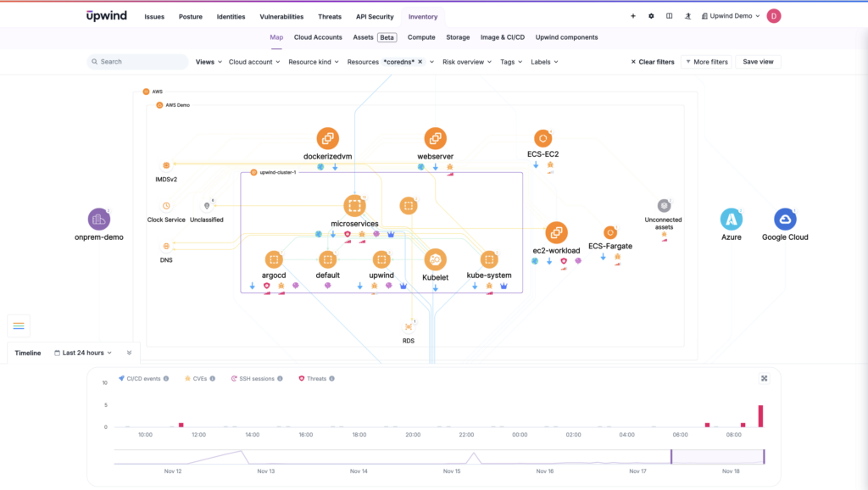The height and width of the screenshot is (490, 868).
Task: Click the ECS-Fargate node icon
Action: (609, 232)
